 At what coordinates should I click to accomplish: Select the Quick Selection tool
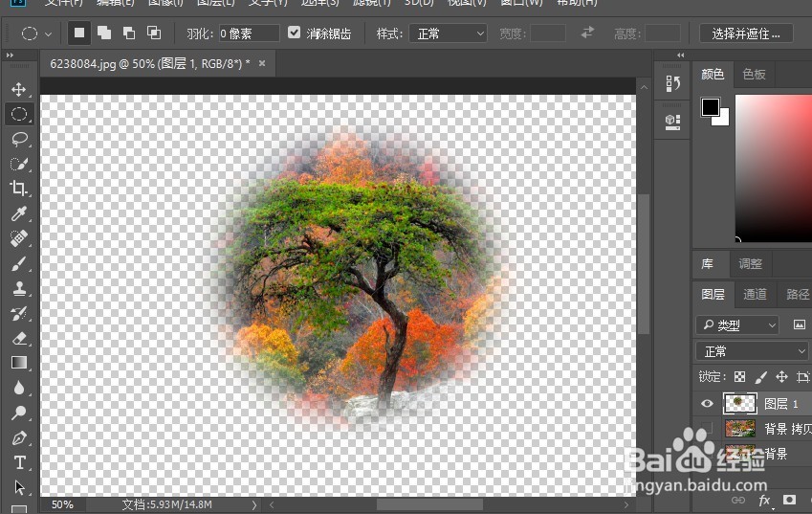point(19,164)
